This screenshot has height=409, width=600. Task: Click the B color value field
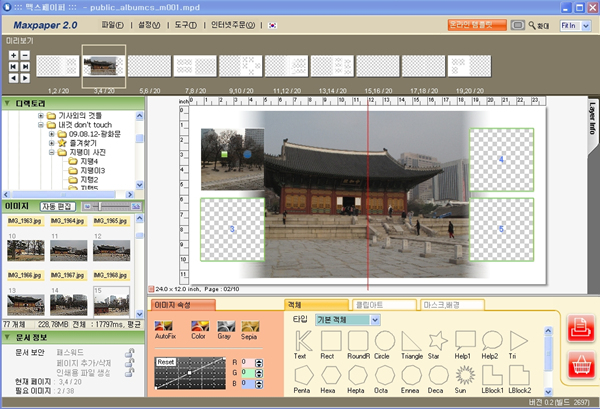[x=247, y=383]
